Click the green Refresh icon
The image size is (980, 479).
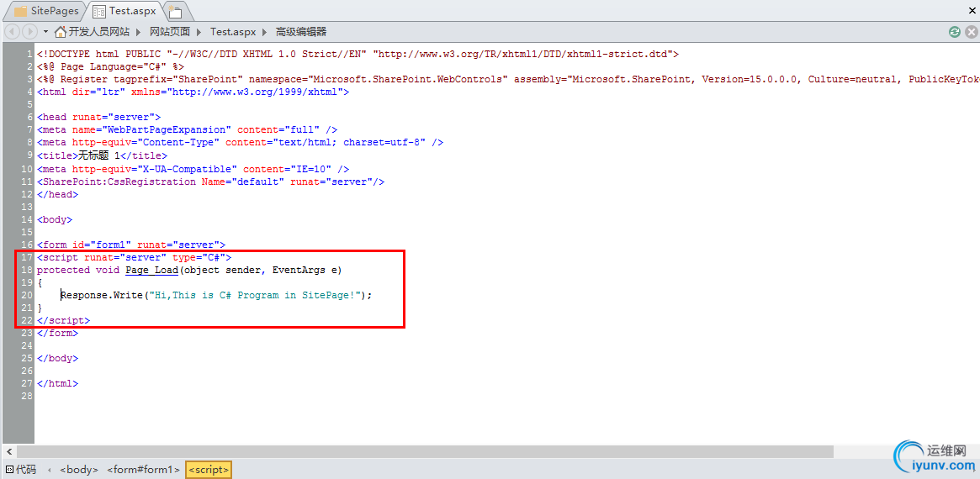[955, 32]
